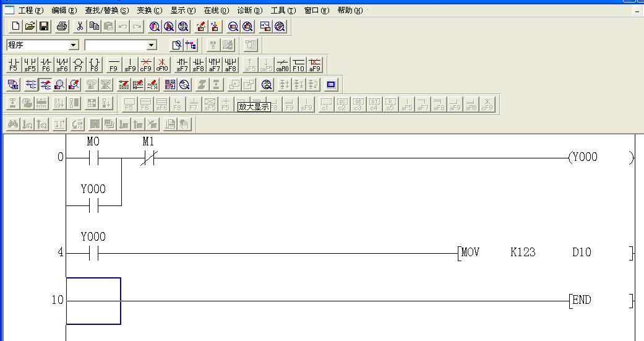Open the 在线(O) menu
This screenshot has width=644, height=341.
(x=216, y=11)
